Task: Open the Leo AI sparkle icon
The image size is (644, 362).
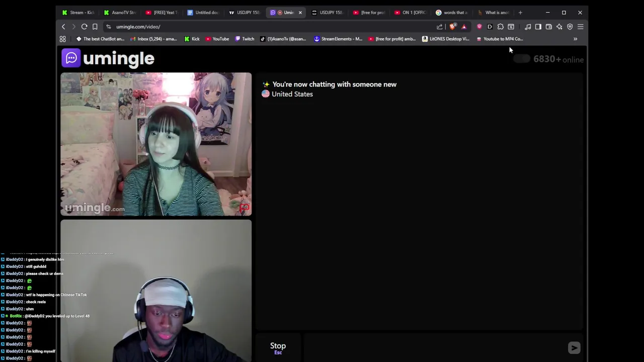Action: click(x=559, y=27)
